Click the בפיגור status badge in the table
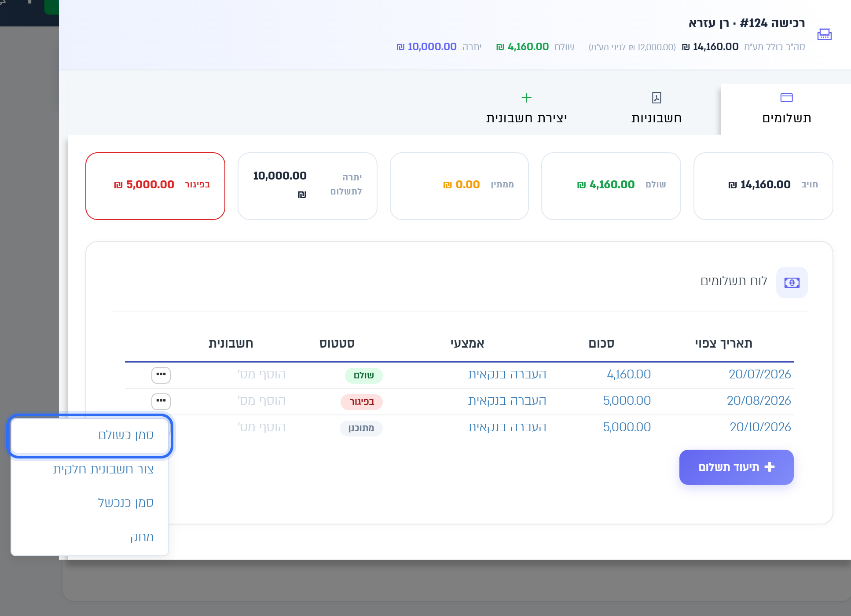 tap(362, 402)
